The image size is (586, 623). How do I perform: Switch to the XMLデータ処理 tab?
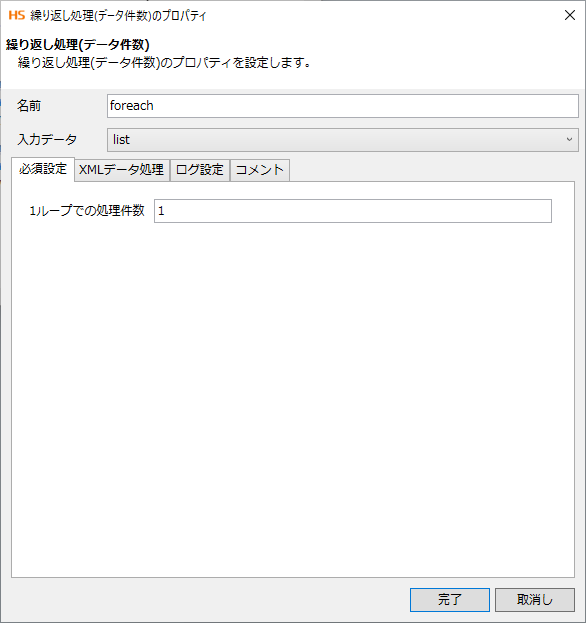(122, 170)
